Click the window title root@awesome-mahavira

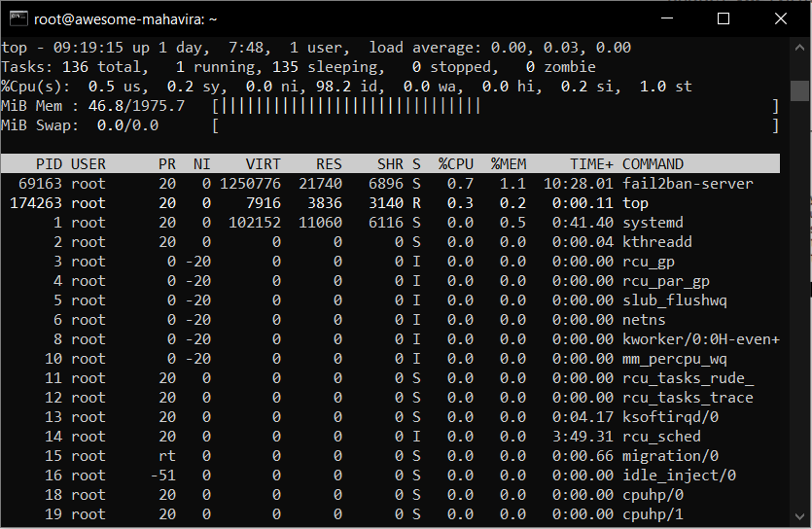[x=125, y=19]
